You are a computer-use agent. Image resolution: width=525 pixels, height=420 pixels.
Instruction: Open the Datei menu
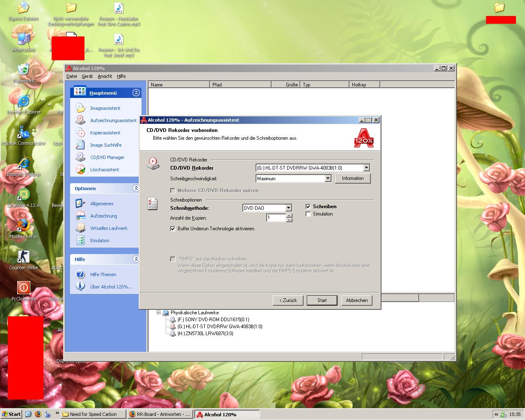[72, 76]
